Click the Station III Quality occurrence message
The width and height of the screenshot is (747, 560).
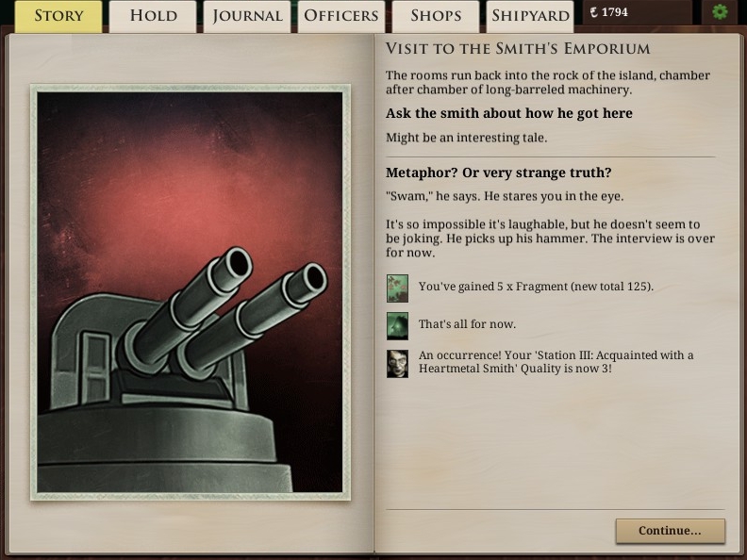tap(556, 362)
